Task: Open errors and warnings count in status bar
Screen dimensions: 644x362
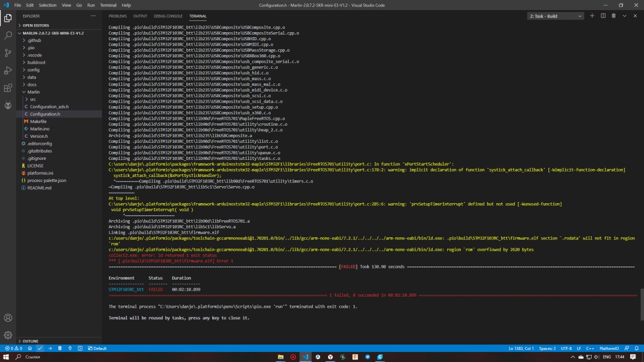Action: point(14,348)
